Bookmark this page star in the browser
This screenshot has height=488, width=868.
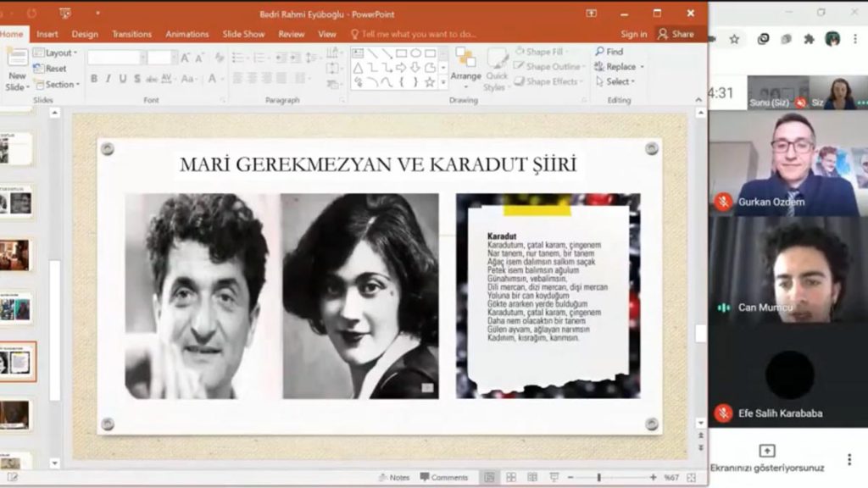click(x=734, y=39)
